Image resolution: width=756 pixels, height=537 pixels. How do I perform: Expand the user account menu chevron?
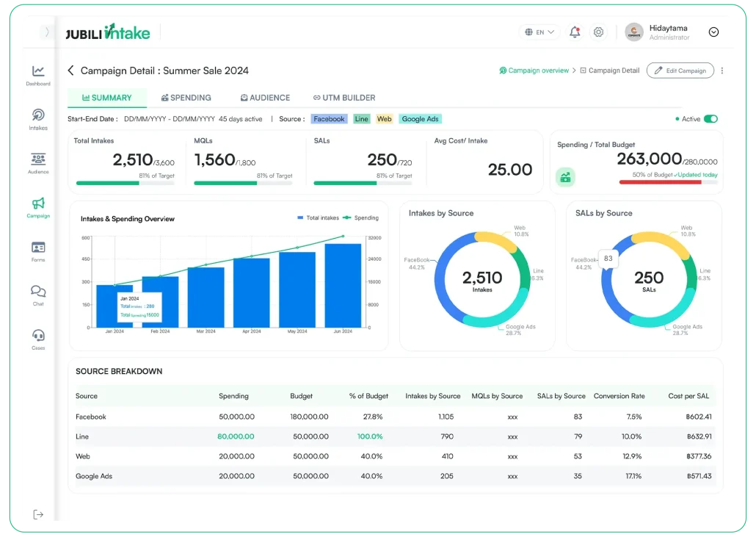click(713, 32)
